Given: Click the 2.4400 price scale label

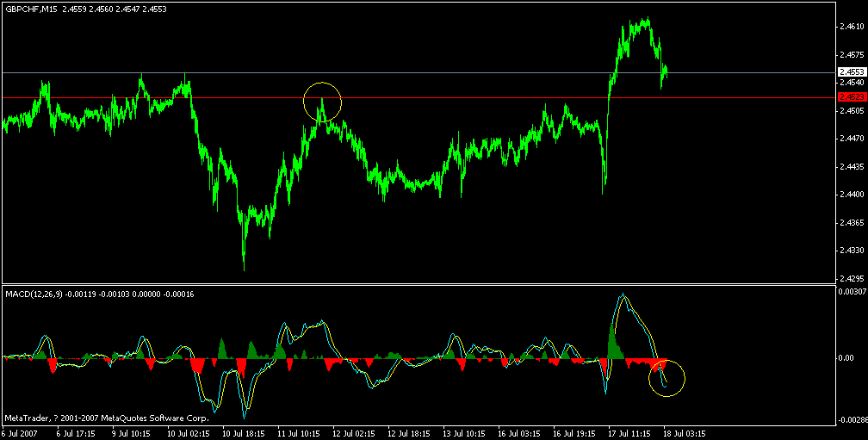Looking at the screenshot, I should 850,195.
